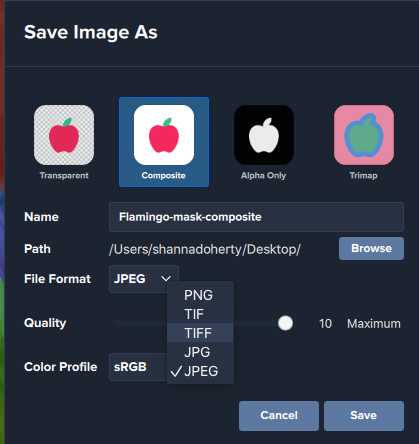Pick the Alpha Only apple icon

point(264,135)
